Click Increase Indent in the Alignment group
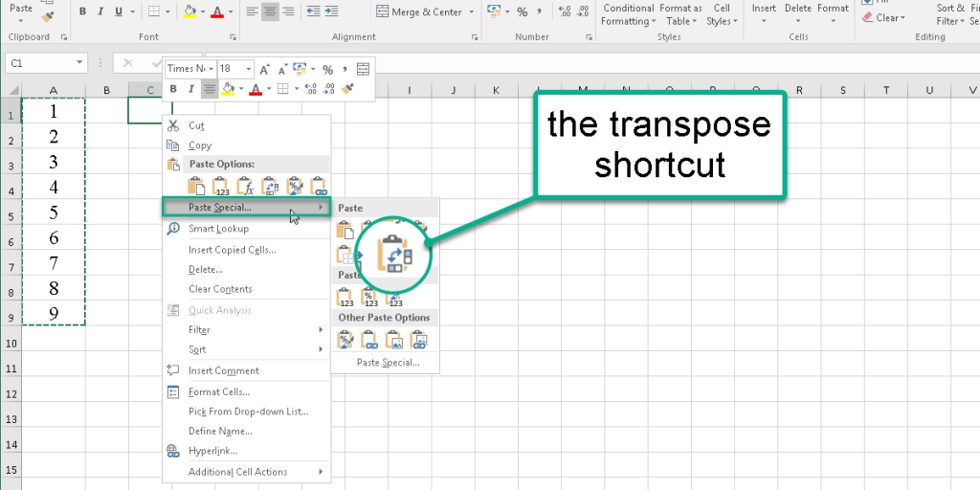Viewport: 980px width, 490px height. (x=332, y=11)
